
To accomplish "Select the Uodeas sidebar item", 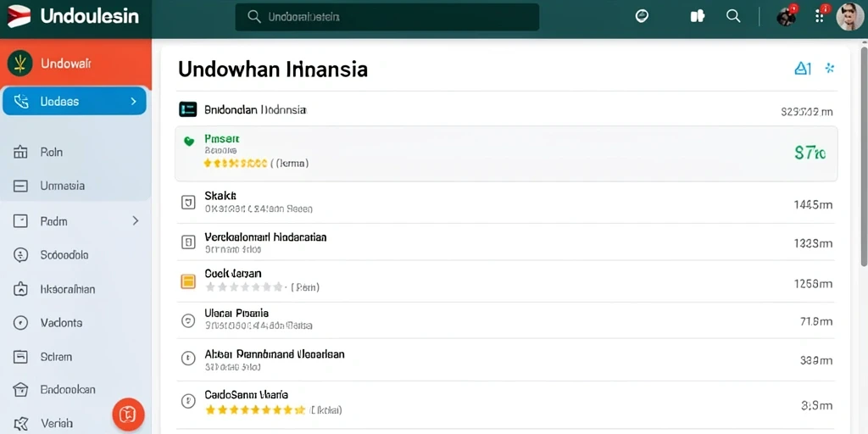I will pos(75,102).
